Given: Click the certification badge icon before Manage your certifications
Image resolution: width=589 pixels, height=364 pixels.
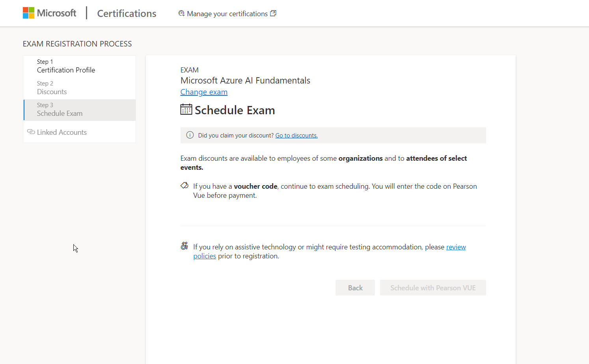Looking at the screenshot, I should point(181,13).
